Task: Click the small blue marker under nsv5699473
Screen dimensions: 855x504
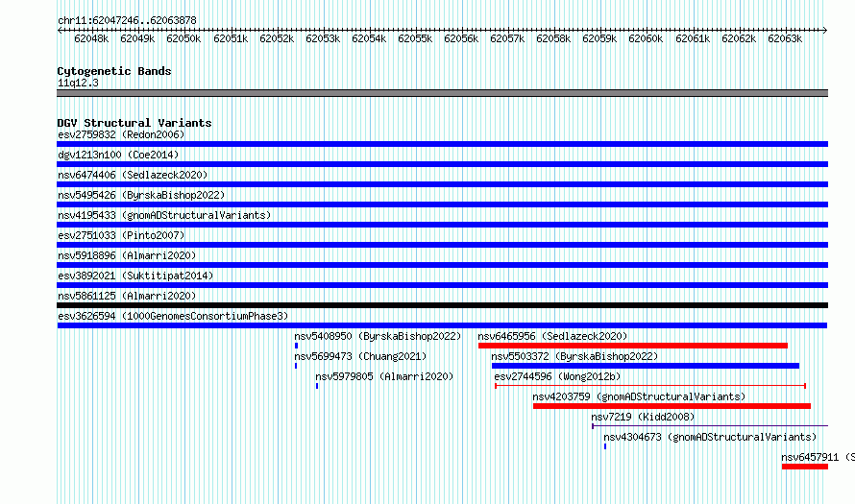Action: tap(296, 366)
